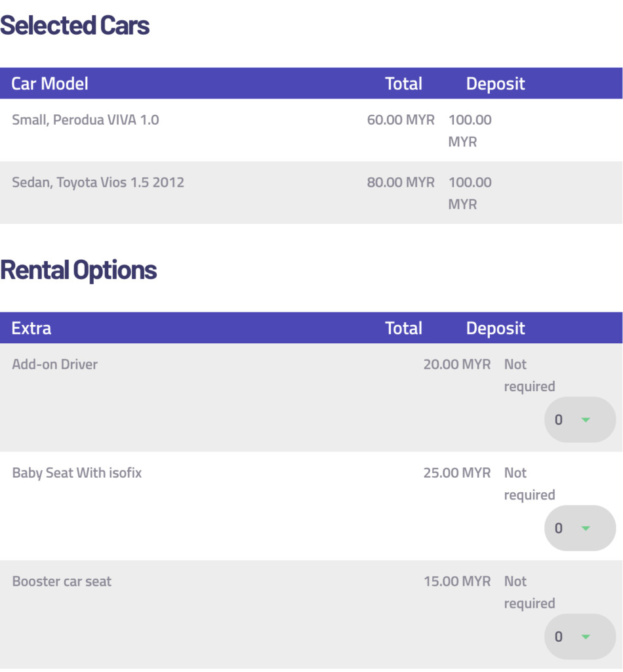The image size is (623, 672).
Task: Click the Rental Options heading
Action: pos(79,270)
